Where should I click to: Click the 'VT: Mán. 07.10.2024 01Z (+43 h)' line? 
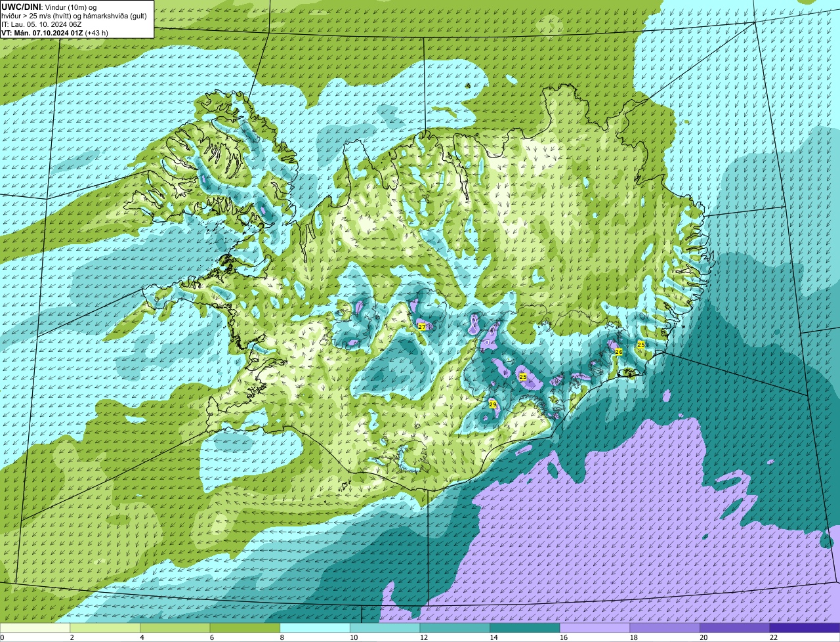pyautogui.click(x=54, y=33)
